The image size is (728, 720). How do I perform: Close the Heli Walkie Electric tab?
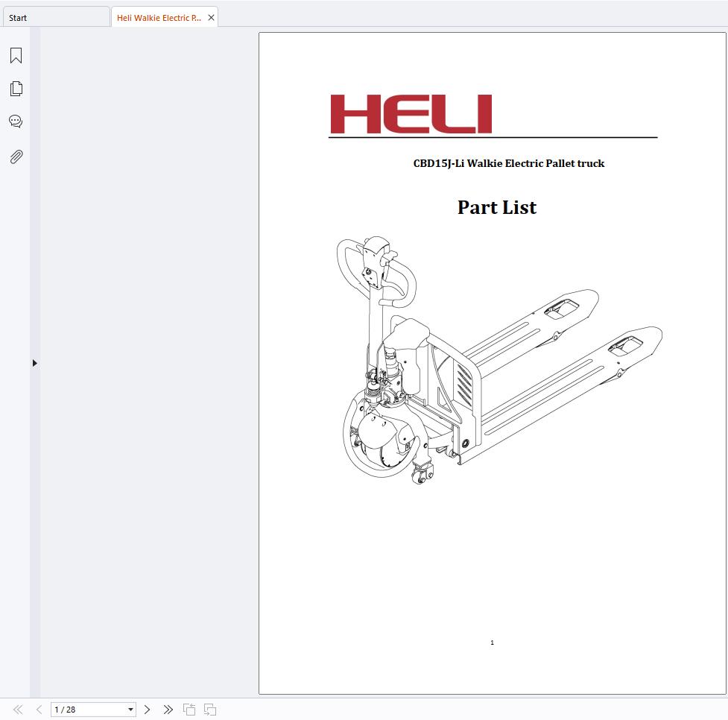(x=211, y=18)
